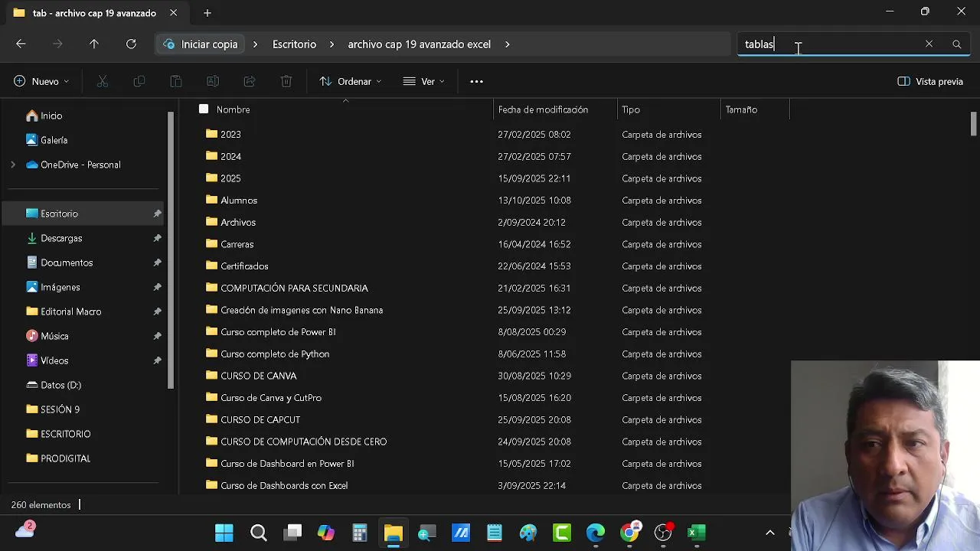Clear the search box with X
The image size is (980, 551).
tap(929, 44)
